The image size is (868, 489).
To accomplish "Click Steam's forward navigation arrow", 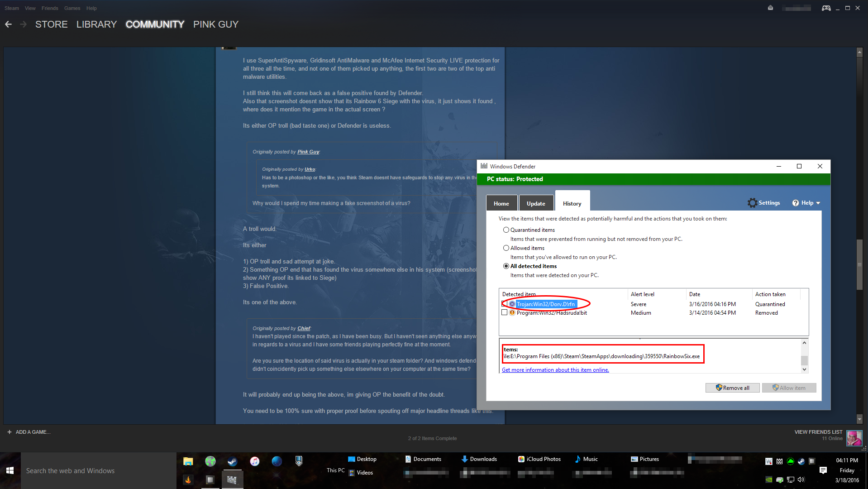I will coord(24,24).
